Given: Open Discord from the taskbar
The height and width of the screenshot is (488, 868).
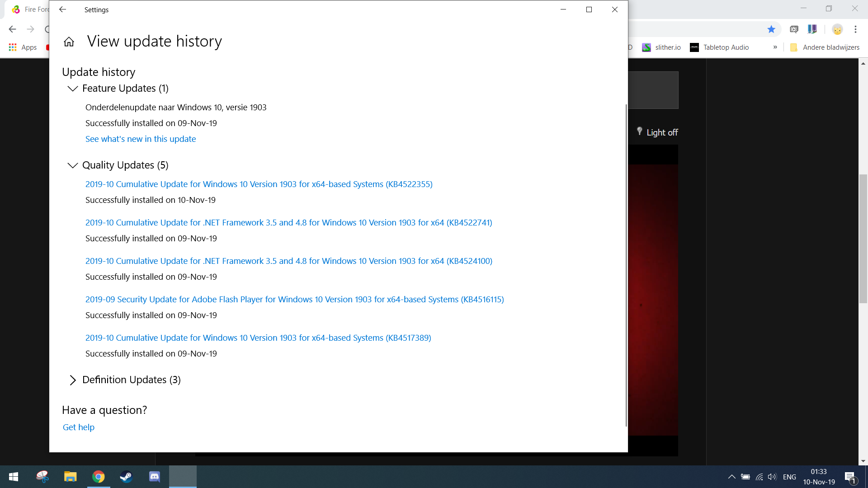Looking at the screenshot, I should click(155, 477).
